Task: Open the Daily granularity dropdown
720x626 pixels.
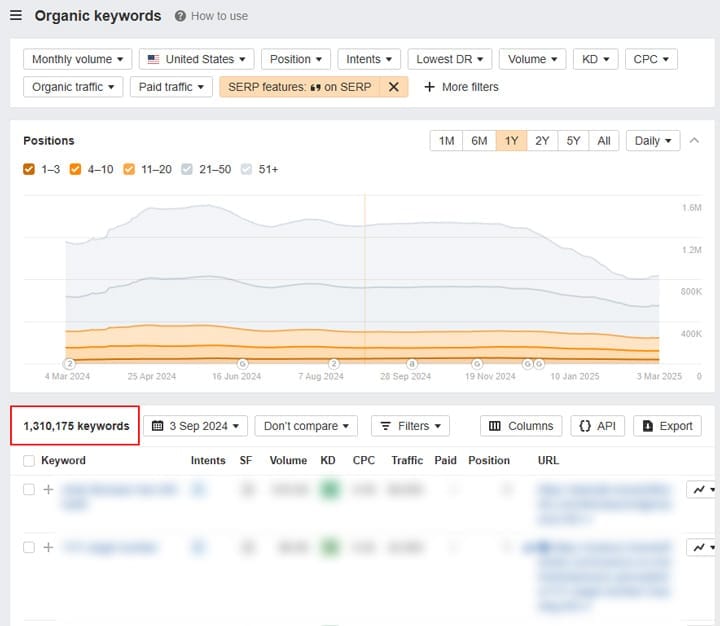Action: click(653, 141)
